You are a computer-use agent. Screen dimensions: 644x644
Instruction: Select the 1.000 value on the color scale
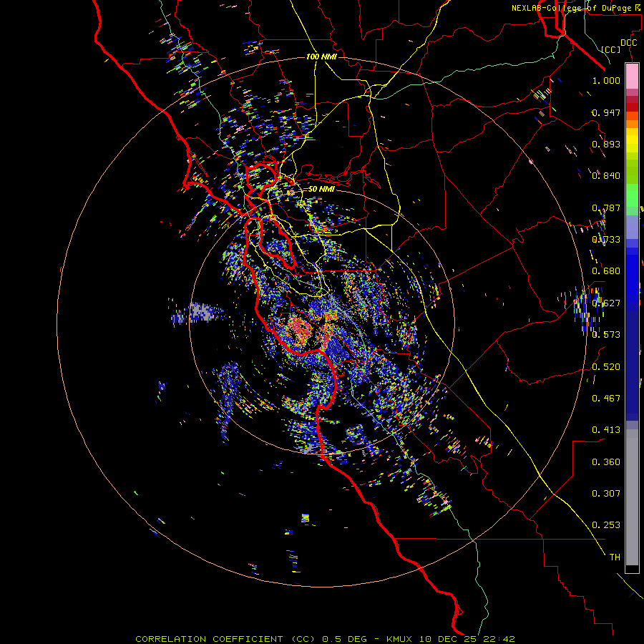[x=606, y=81]
